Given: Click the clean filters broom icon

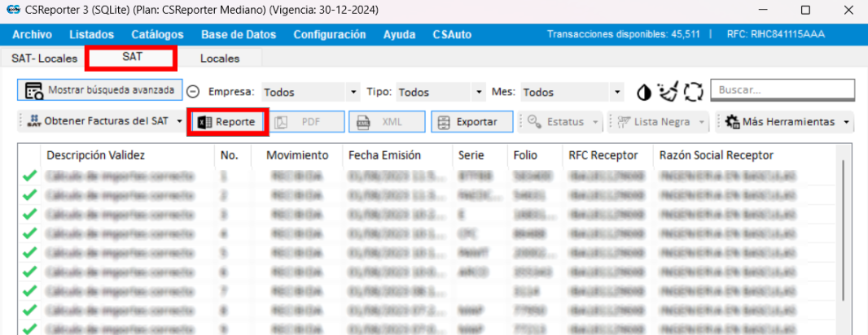Looking at the screenshot, I should (668, 92).
